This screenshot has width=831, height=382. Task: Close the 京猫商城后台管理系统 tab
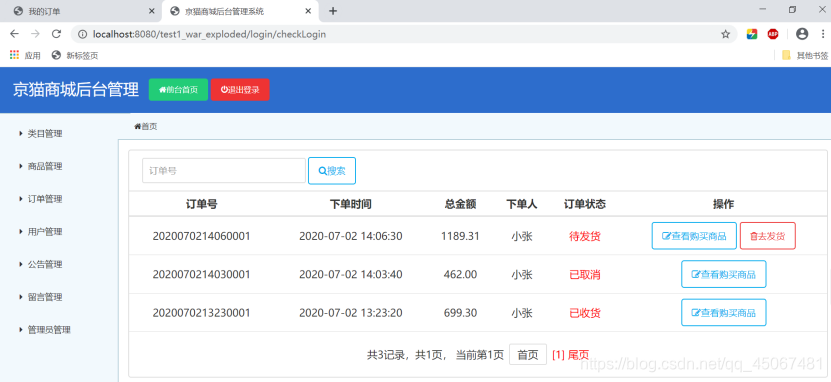pos(308,11)
